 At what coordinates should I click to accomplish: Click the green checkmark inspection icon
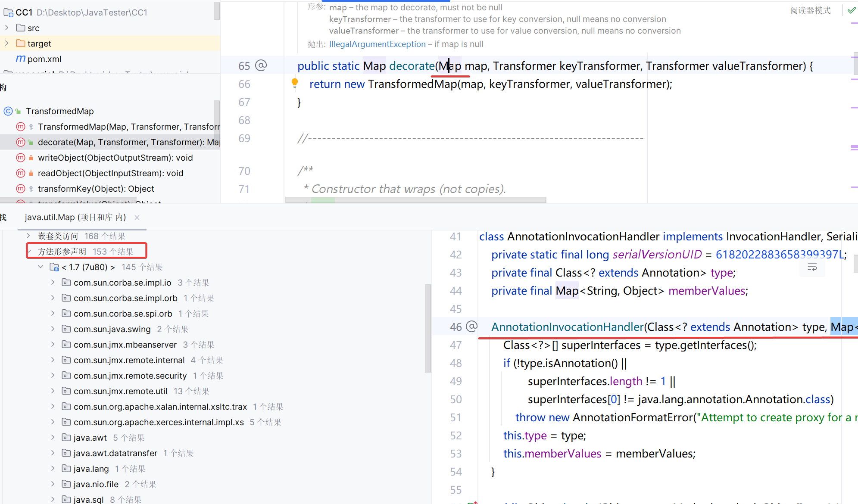(852, 10)
